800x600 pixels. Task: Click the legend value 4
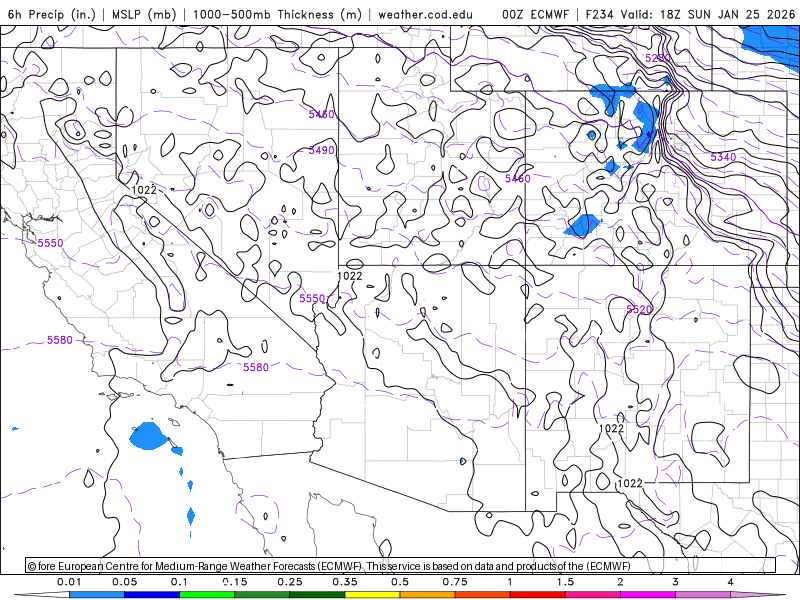tap(731, 582)
